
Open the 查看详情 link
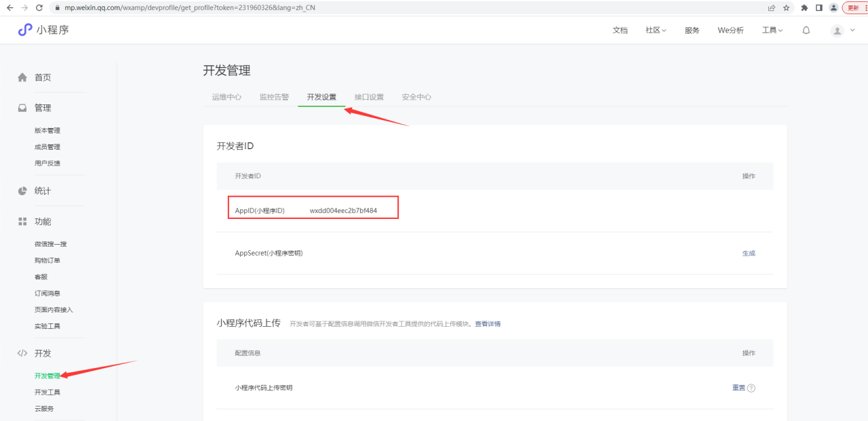(x=488, y=324)
